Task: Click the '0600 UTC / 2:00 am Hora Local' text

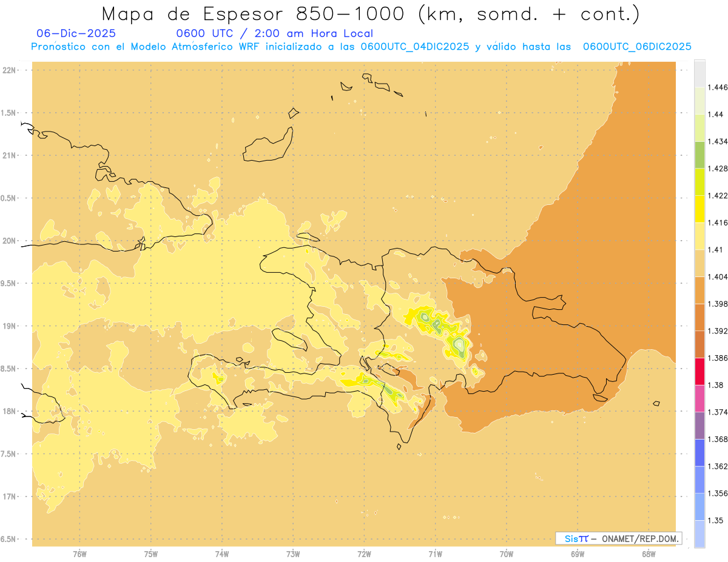Action: [x=275, y=33]
